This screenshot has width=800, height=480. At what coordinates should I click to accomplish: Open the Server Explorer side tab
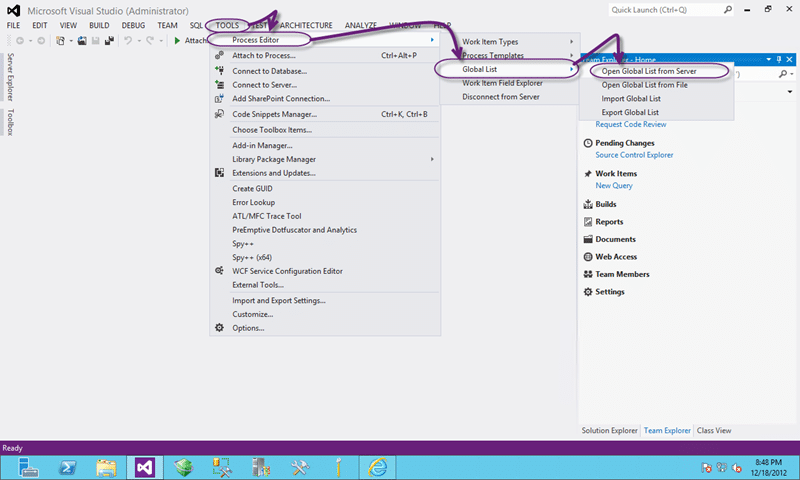tap(10, 77)
